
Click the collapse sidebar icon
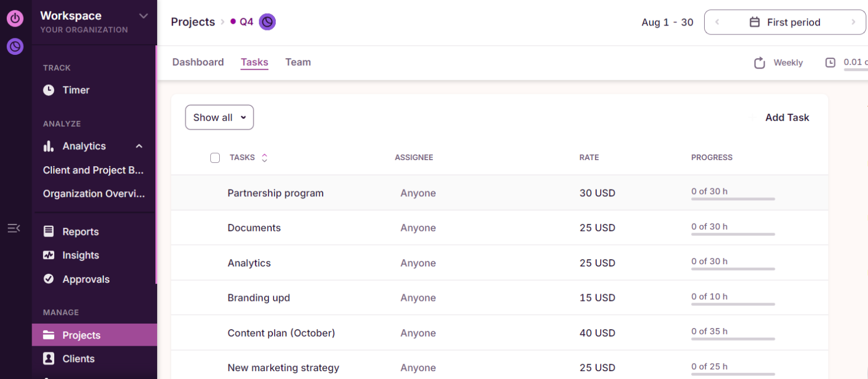[x=14, y=228]
